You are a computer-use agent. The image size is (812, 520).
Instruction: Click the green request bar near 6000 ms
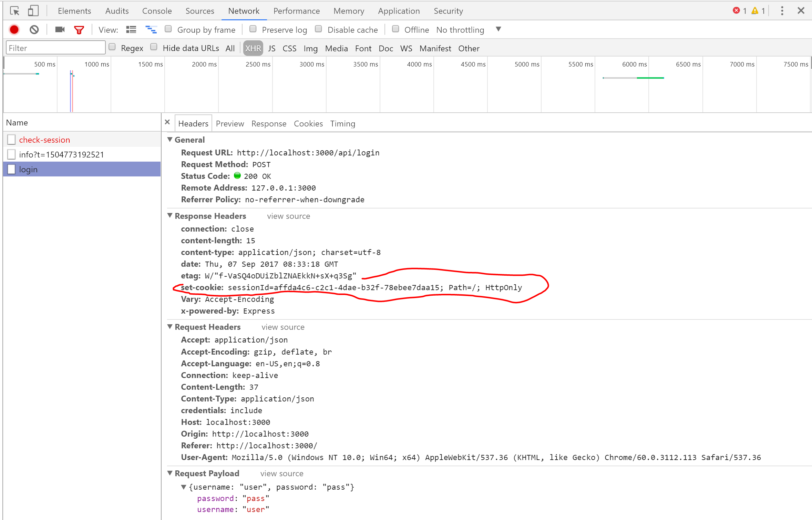point(650,78)
